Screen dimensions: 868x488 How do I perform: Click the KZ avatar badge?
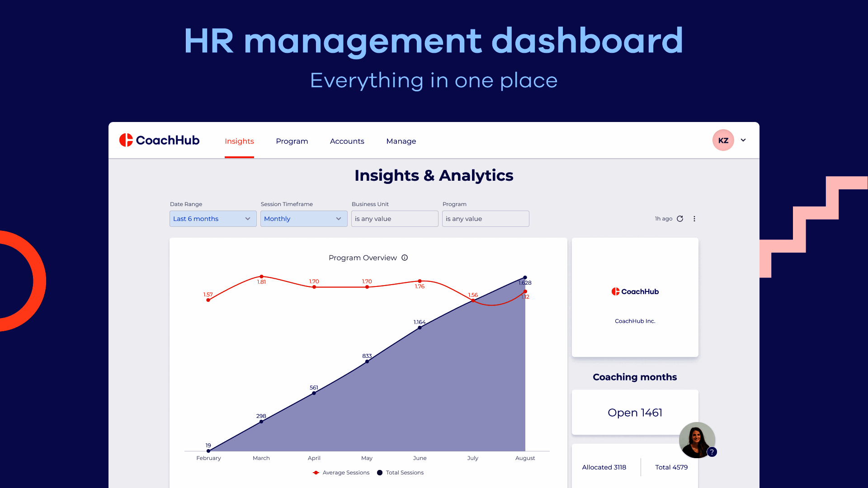pos(722,140)
